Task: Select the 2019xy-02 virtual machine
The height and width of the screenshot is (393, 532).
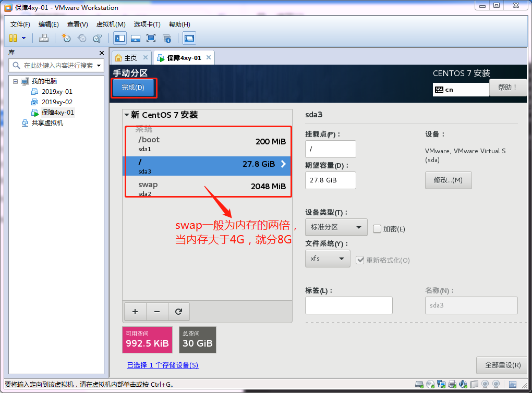Action: [57, 102]
